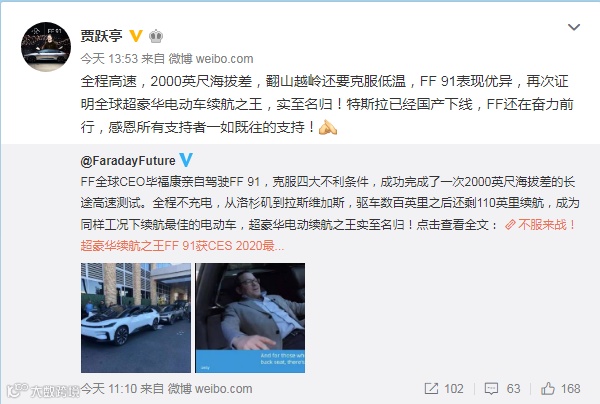Like the post with thumbs-up icon
The height and width of the screenshot is (404, 600).
click(x=548, y=388)
